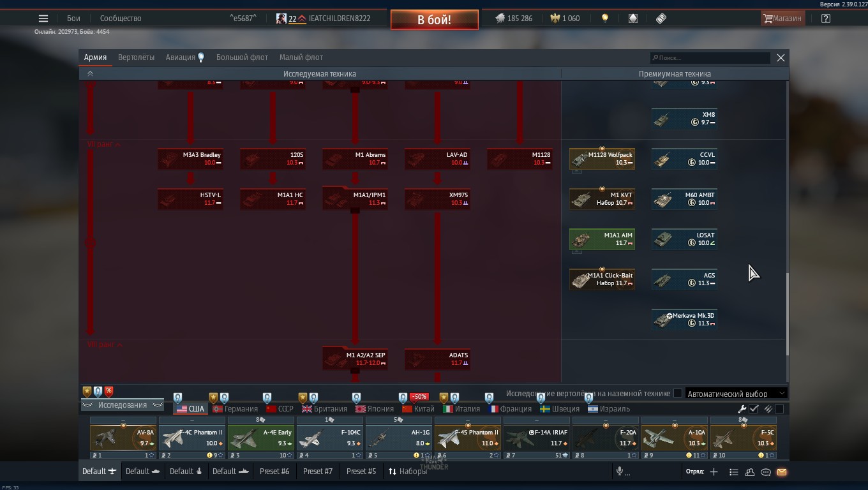Viewport: 868px width, 490px height.
Task: Click the -50% badge above Китай
Action: pos(419,397)
